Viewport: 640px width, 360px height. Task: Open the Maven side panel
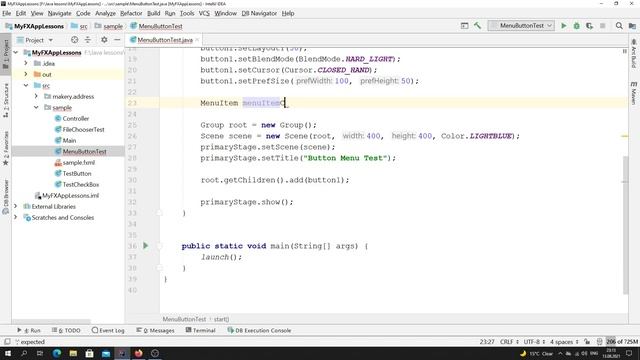tap(633, 93)
